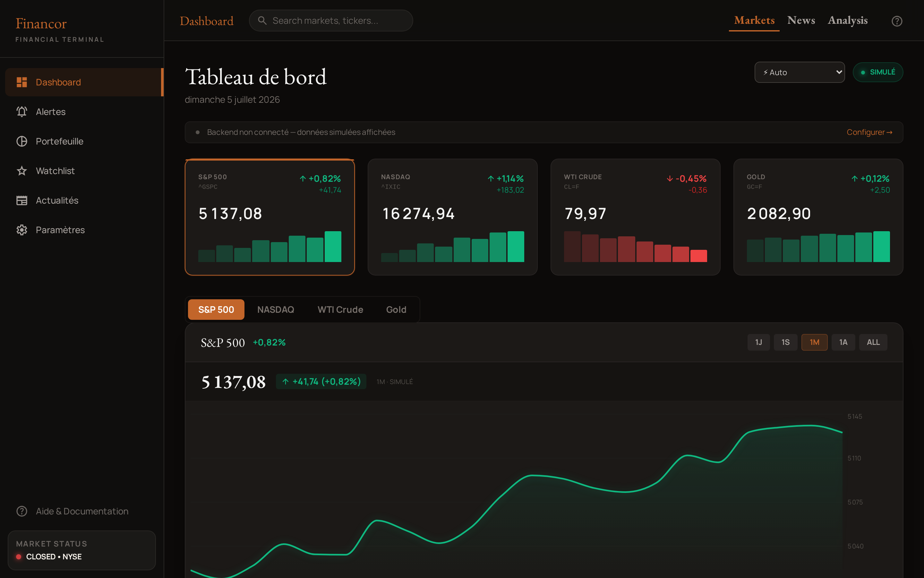The width and height of the screenshot is (924, 578).
Task: Click the Alertes bell icon
Action: (x=22, y=112)
